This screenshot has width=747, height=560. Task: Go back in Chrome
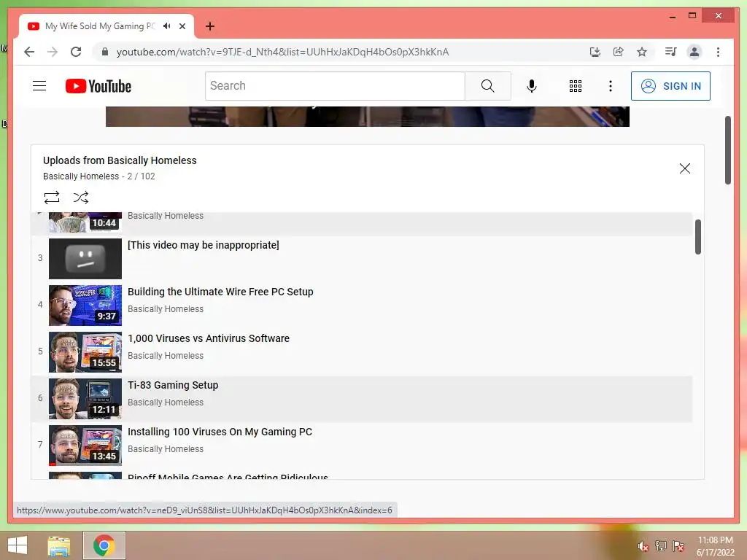(x=29, y=52)
